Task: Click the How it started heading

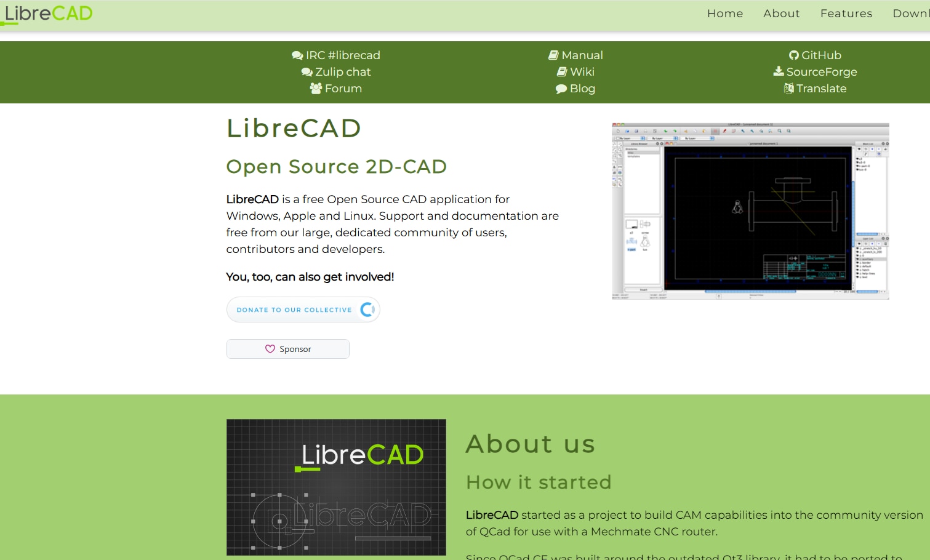Action: (539, 482)
